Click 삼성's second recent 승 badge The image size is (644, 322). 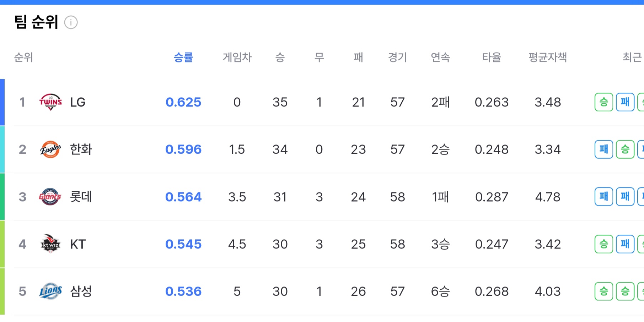click(625, 291)
